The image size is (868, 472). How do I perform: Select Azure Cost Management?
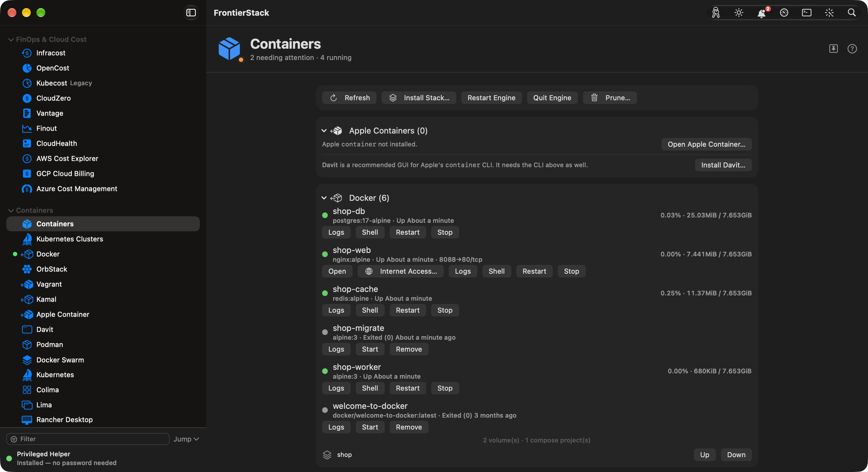103,189
